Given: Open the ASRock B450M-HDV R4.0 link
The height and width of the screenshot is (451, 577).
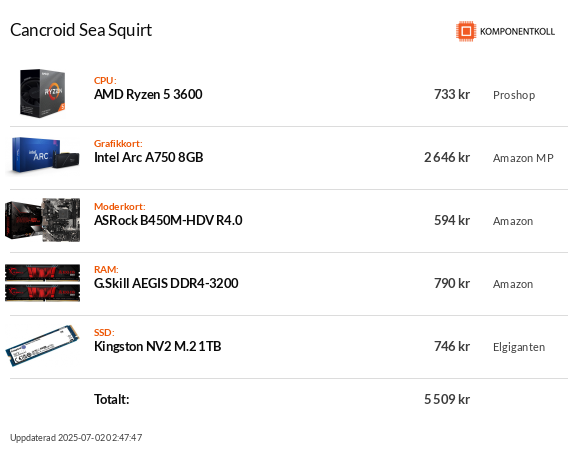Looking at the screenshot, I should (168, 220).
